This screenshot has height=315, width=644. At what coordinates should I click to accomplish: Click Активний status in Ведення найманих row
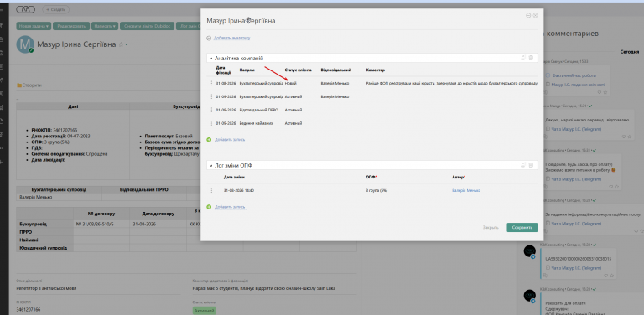(x=293, y=123)
